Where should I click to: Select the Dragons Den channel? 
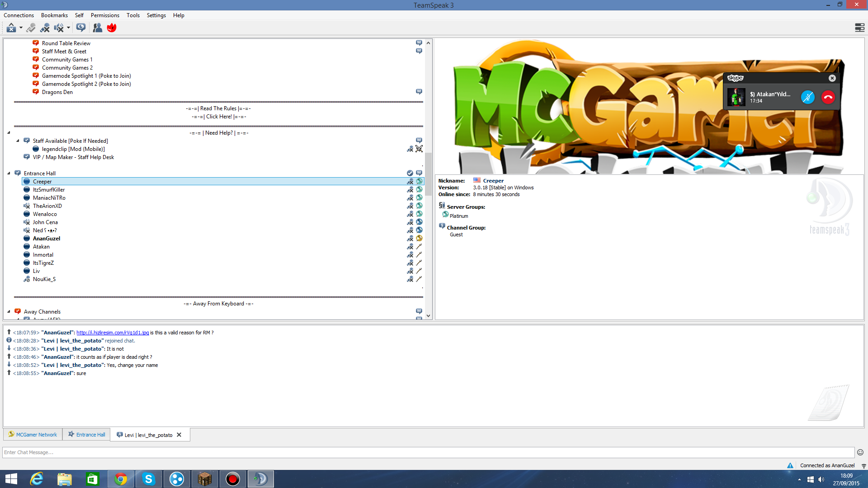click(57, 92)
